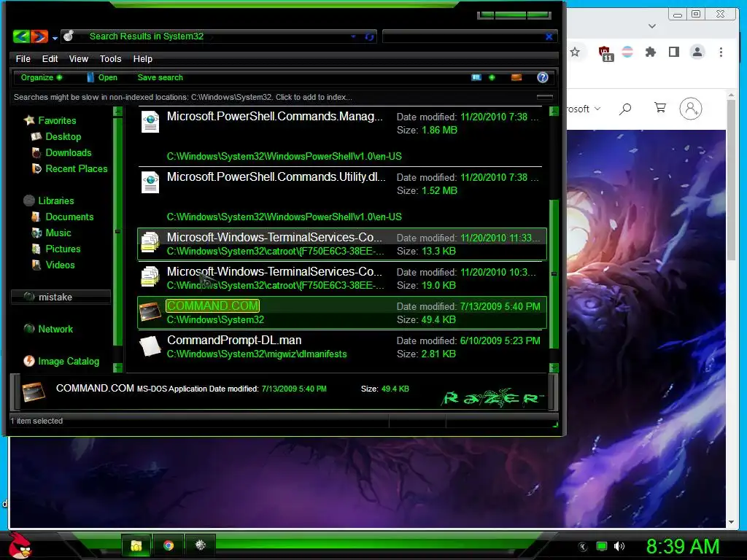Screen dimensions: 747x560
Task: Open the File menu
Action: tap(23, 58)
